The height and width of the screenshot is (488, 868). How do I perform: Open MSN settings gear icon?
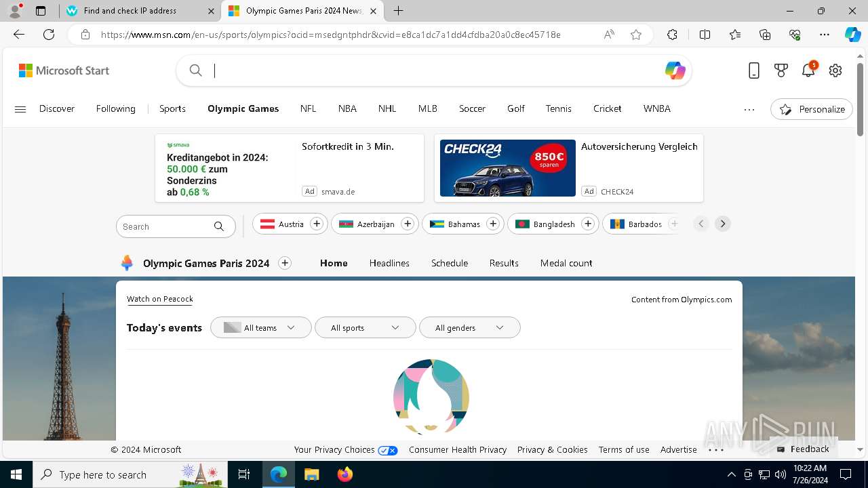pyautogui.click(x=835, y=70)
